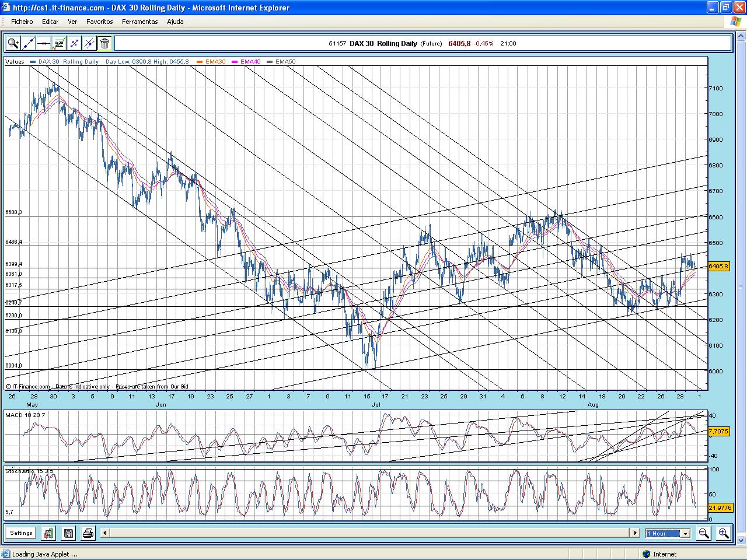Select the parallel lines channel tool
The image size is (747, 560).
tap(89, 43)
